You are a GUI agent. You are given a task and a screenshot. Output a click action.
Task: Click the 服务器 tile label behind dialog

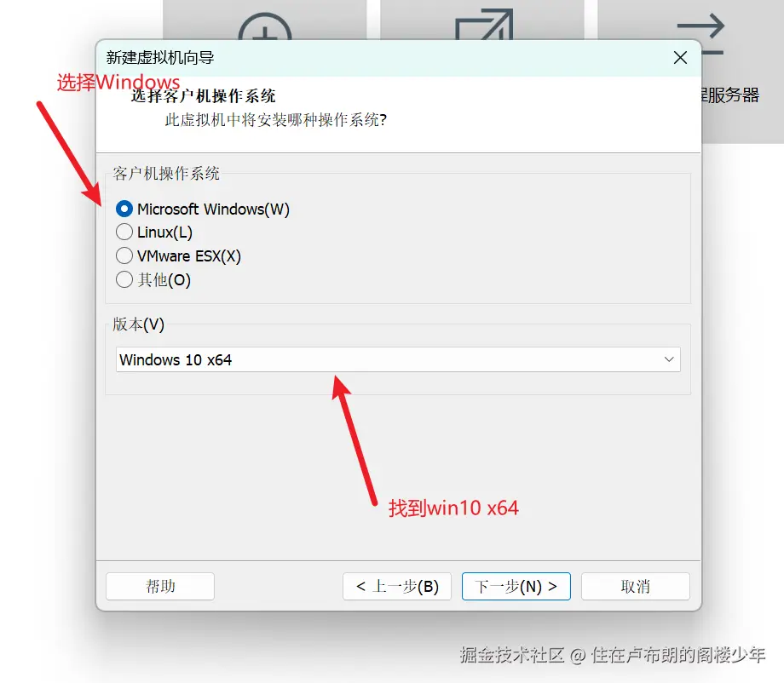730,95
